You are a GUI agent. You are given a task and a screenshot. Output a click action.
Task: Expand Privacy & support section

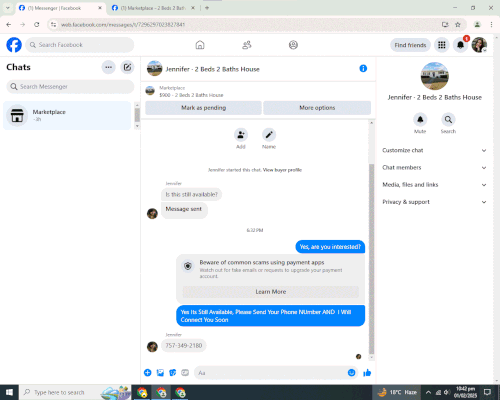tap(434, 202)
